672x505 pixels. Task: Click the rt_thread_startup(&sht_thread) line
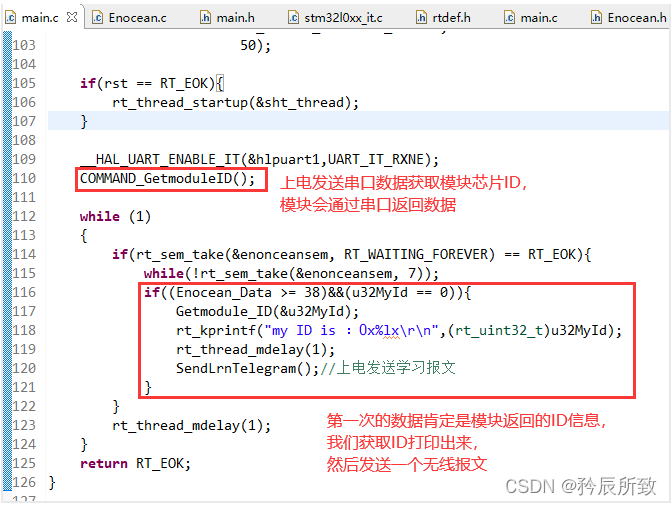(235, 102)
